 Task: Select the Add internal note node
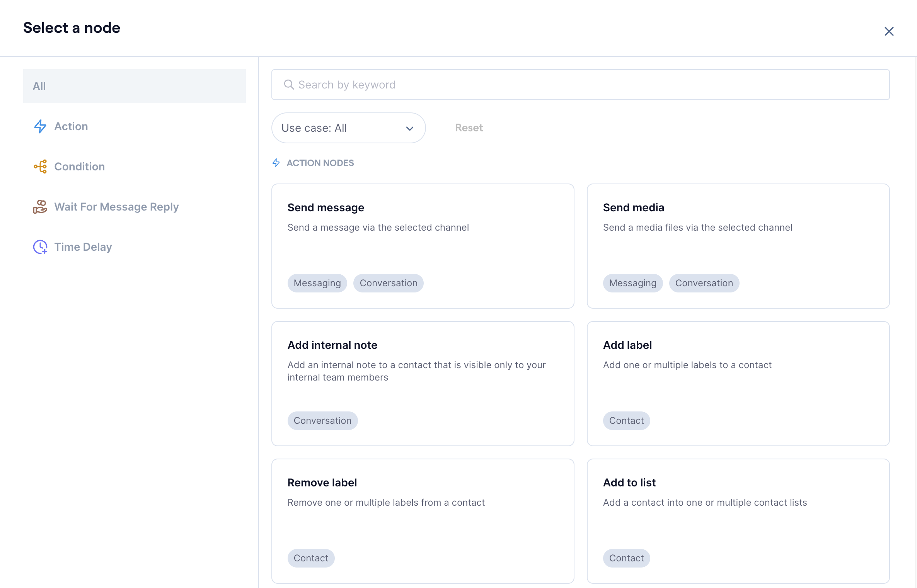pos(423,383)
